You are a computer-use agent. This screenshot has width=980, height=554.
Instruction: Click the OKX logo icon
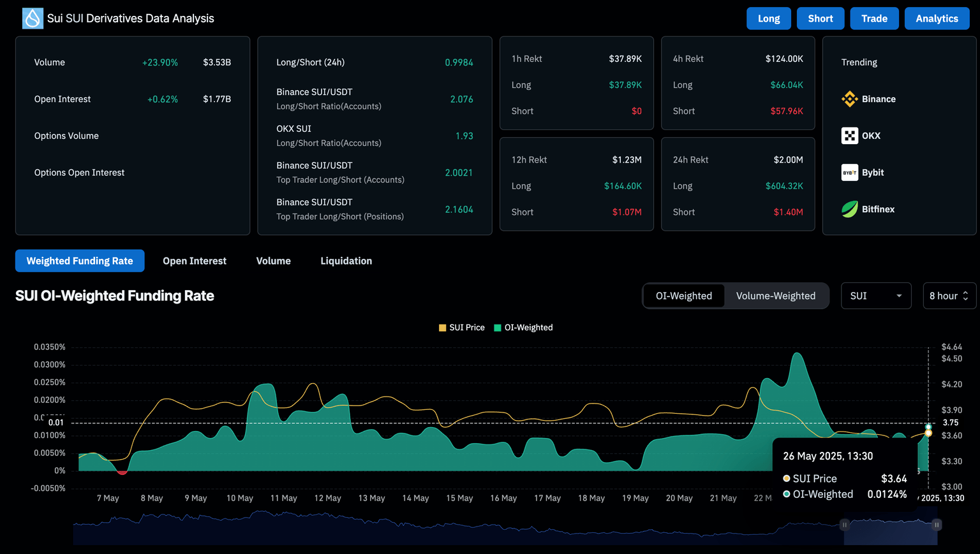coord(849,136)
